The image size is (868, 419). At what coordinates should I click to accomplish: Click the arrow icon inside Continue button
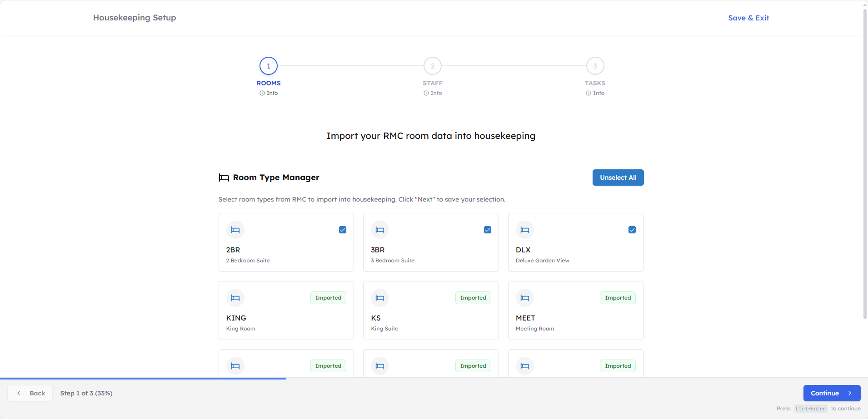(x=849, y=393)
